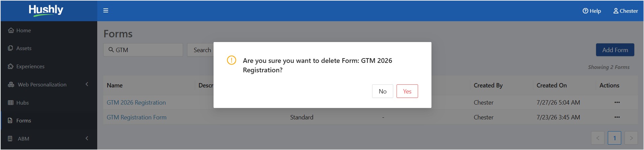The width and height of the screenshot is (644, 150).
Task: Go to page 1 in pagination
Action: (x=614, y=138)
